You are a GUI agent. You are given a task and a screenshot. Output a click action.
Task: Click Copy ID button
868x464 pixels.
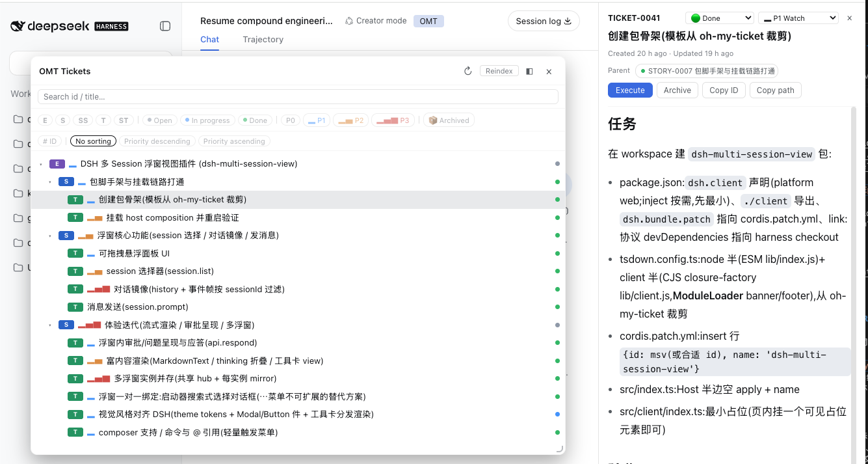(724, 90)
